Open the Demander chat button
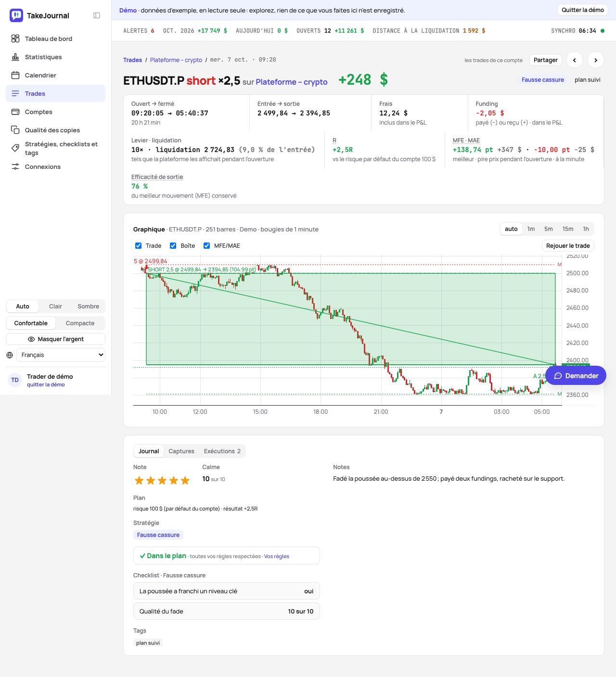616x677 pixels. pos(576,376)
